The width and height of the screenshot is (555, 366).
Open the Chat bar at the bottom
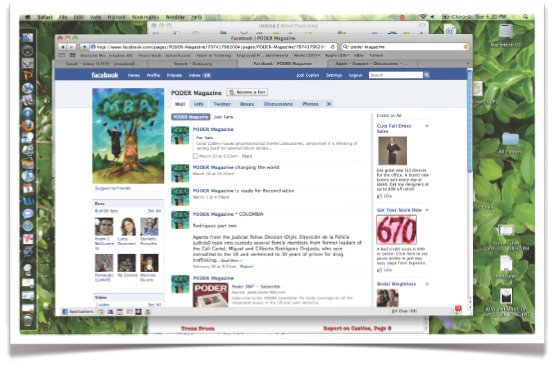(x=404, y=311)
